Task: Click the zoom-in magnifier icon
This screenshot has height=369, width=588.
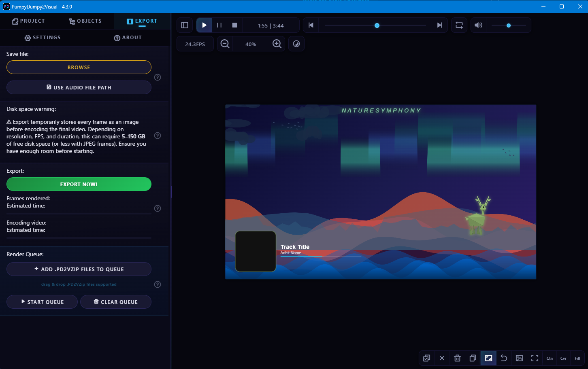Action: coord(277,44)
